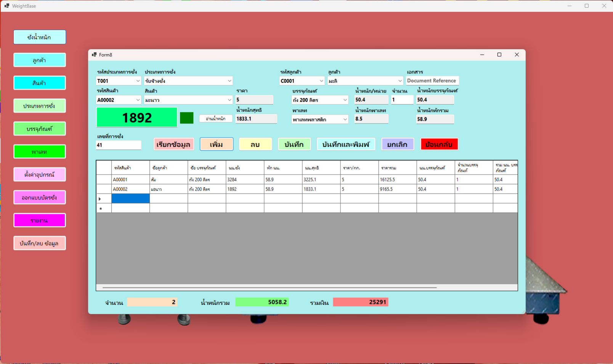The image size is (613, 364).
Task: Click the grid's horizontal scrollbar
Action: [x=269, y=287]
